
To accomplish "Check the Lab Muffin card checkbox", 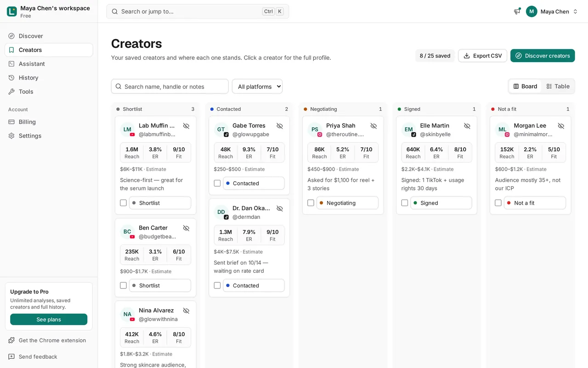I will 123,203.
